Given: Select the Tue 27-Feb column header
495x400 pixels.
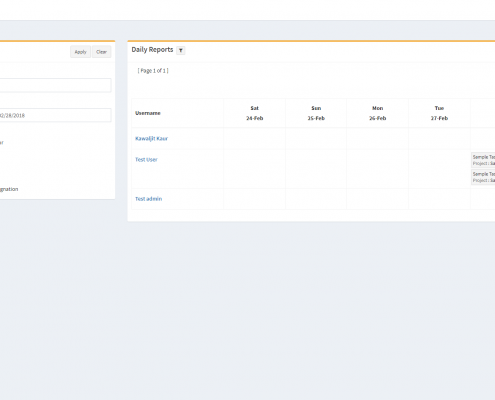Looking at the screenshot, I should pyautogui.click(x=439, y=113).
